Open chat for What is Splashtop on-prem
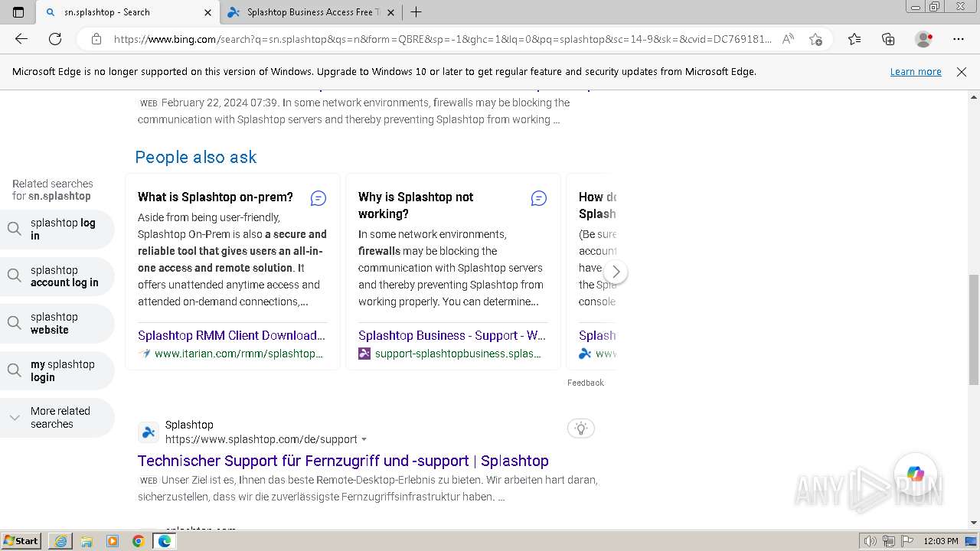 pos(318,198)
